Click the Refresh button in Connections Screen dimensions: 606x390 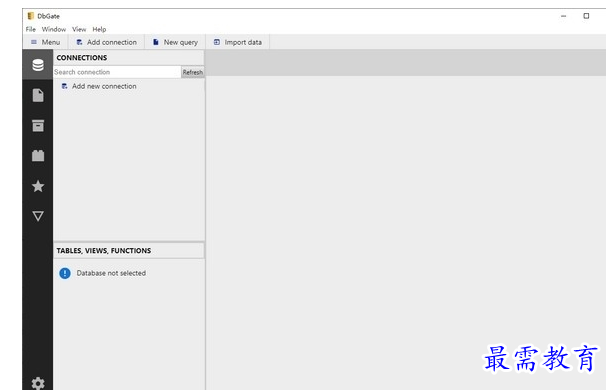(192, 72)
